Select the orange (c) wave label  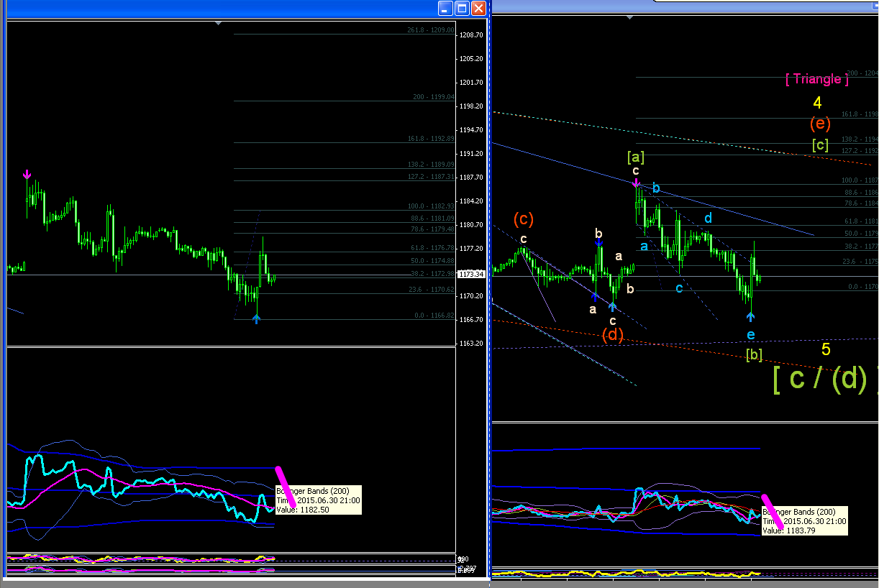coord(524,219)
